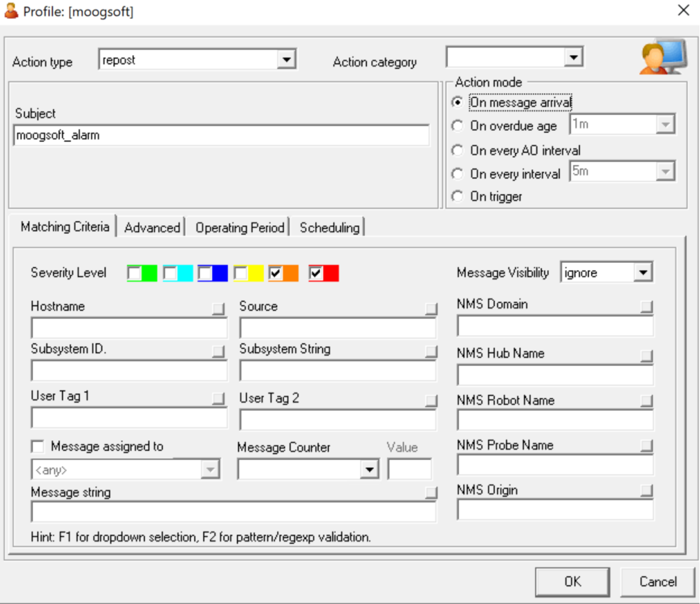
Task: Click the small button beside NMS Robot Name
Action: [x=647, y=401]
